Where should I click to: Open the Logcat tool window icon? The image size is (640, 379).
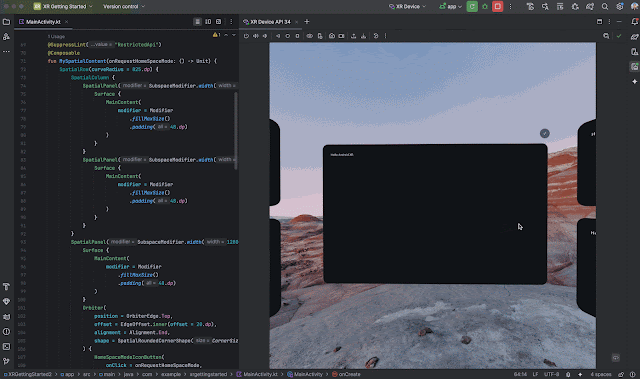tap(6, 317)
